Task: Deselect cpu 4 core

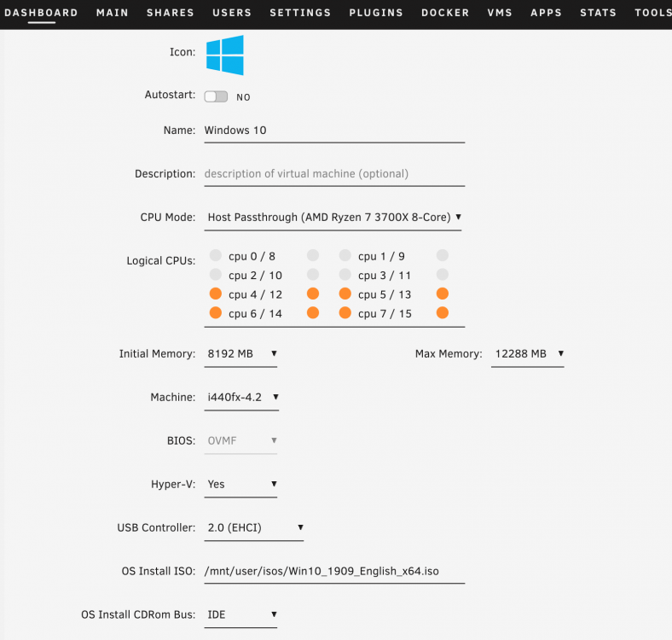Action: point(216,294)
